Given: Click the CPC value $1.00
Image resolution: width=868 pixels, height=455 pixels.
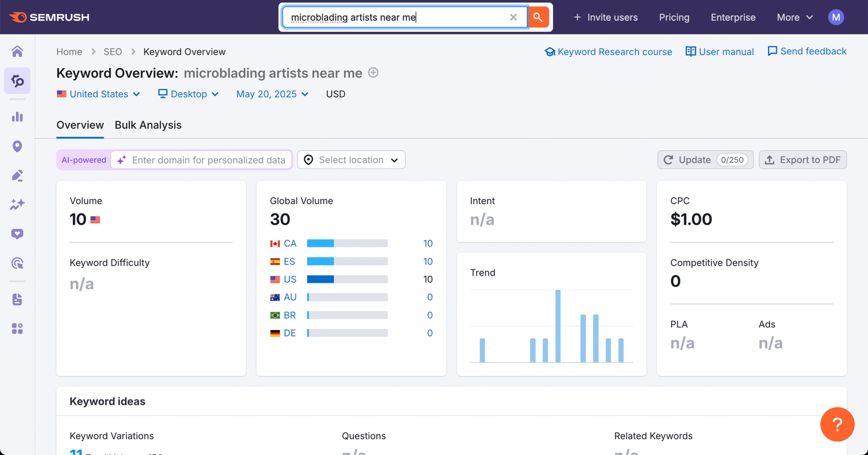Looking at the screenshot, I should (x=691, y=219).
